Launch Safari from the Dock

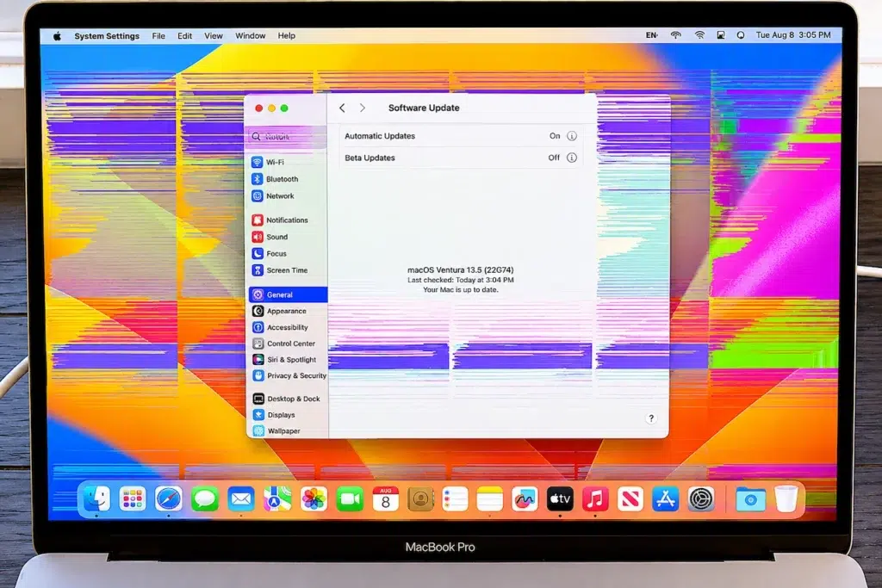tap(169, 498)
